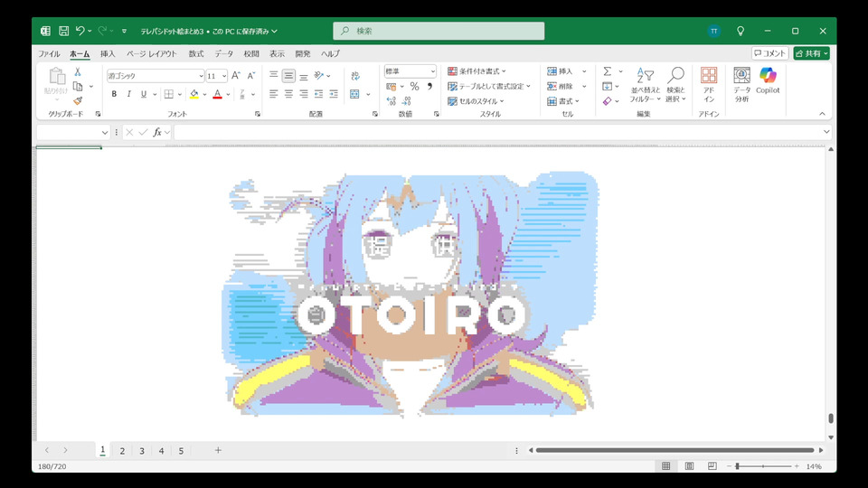This screenshot has width=868, height=488.
Task: Click the Percent style icon
Action: tap(414, 87)
